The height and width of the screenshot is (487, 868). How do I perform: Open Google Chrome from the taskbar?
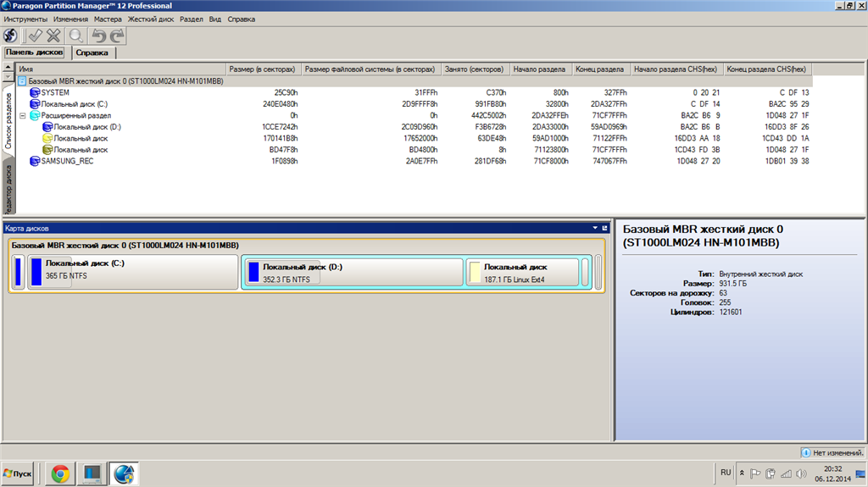coord(60,473)
